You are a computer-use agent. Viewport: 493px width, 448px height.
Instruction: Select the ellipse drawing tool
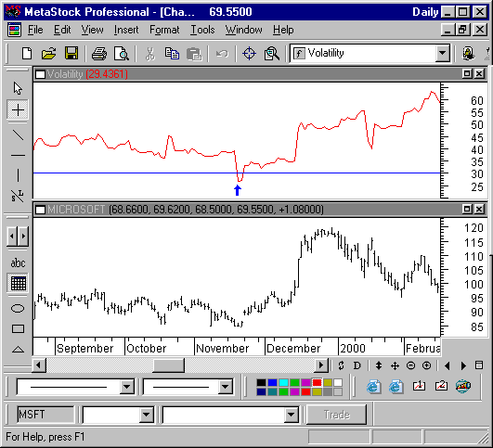[x=18, y=309]
